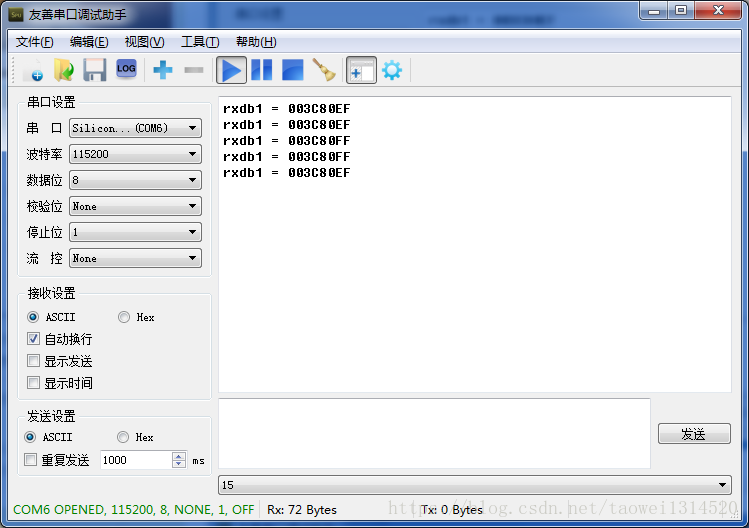The height and width of the screenshot is (528, 749).
Task: Click the first rxdb1 = 003C80EF line
Action: pos(287,108)
